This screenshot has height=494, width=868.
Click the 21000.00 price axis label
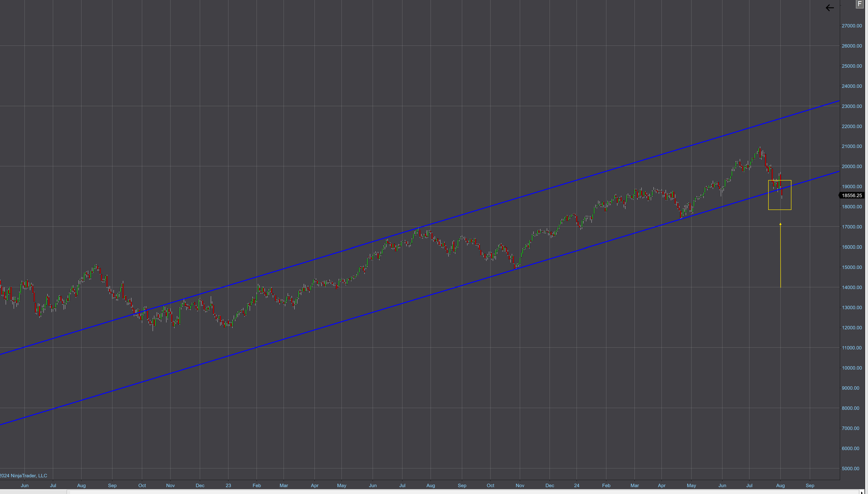tap(852, 146)
